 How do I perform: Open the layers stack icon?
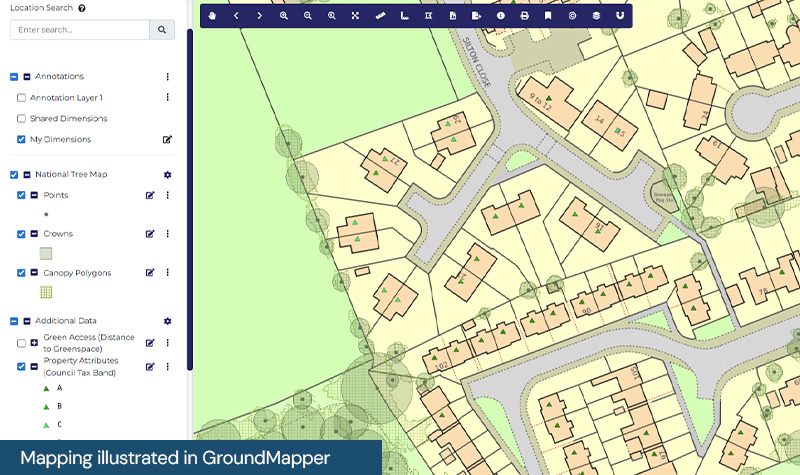tap(596, 16)
